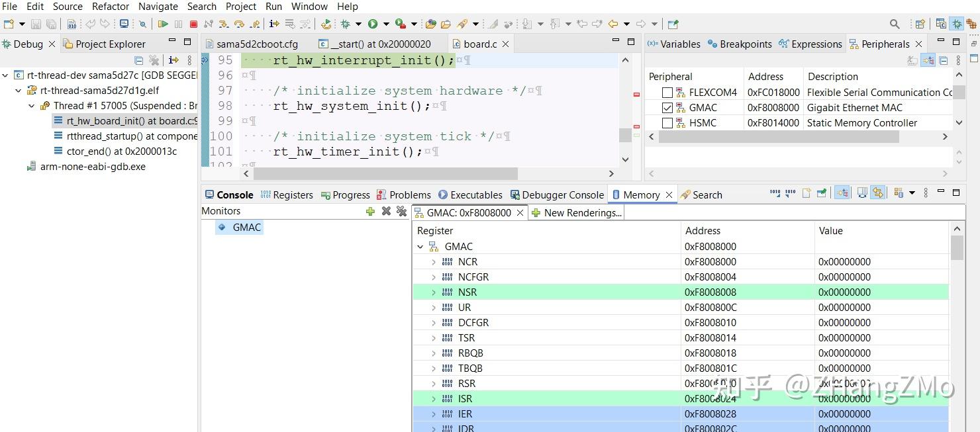Select GMAC in the Monitors list
The width and height of the screenshot is (980, 432).
click(246, 228)
